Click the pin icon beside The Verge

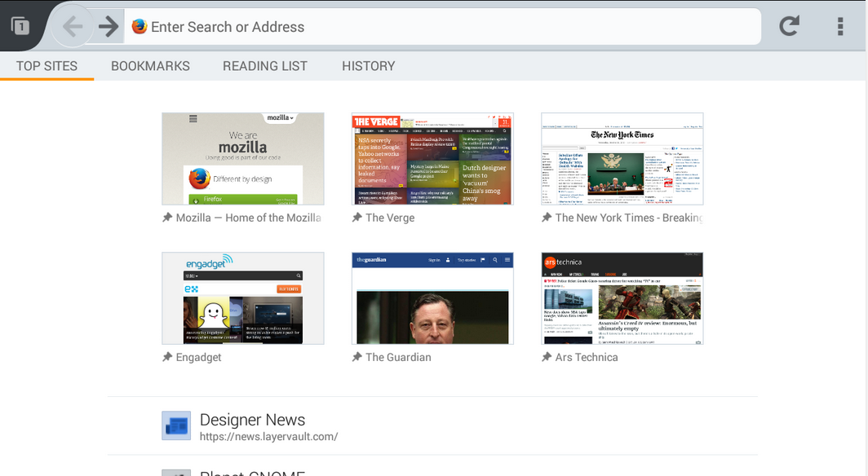click(356, 218)
